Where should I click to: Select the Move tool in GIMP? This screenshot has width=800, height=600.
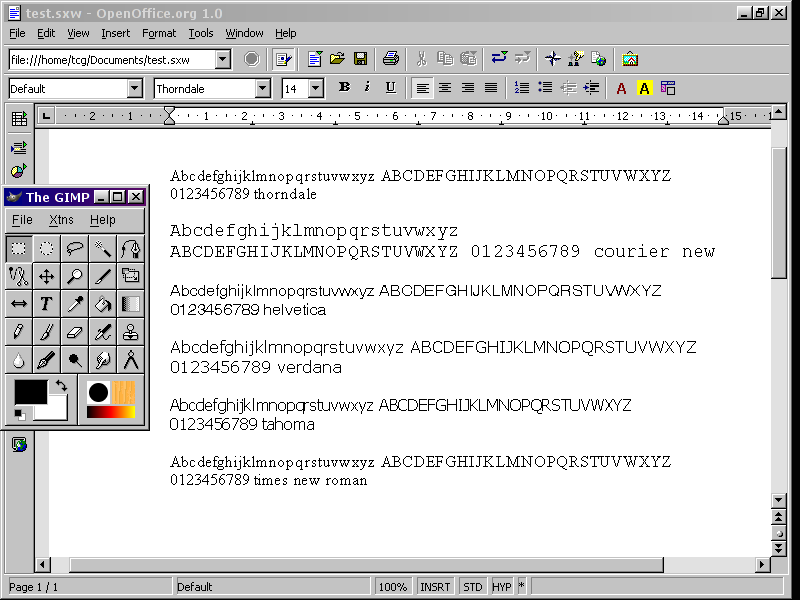click(x=46, y=277)
